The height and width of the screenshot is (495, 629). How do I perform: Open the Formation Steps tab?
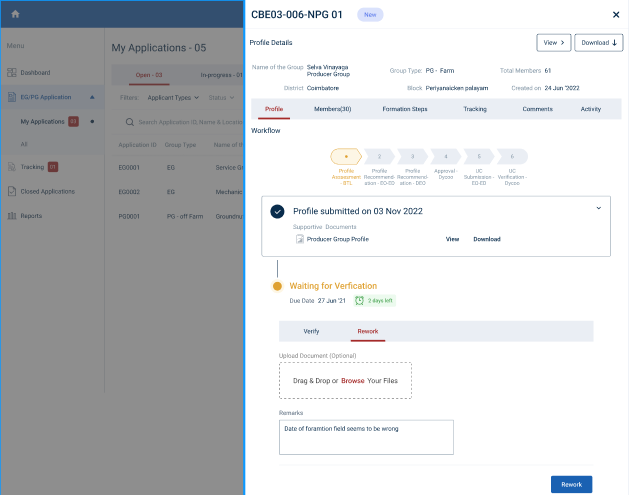click(x=404, y=108)
